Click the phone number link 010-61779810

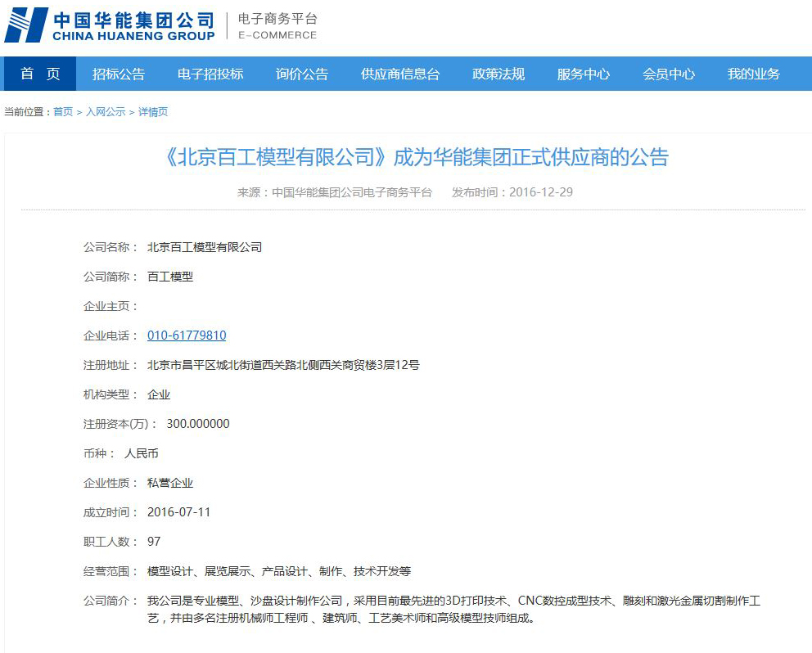point(187,336)
